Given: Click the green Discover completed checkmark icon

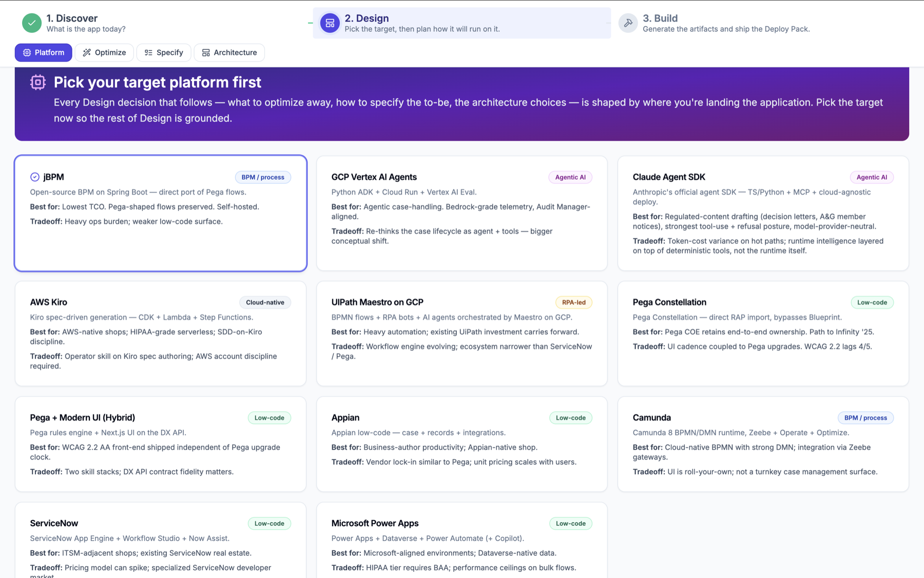Looking at the screenshot, I should click(32, 23).
